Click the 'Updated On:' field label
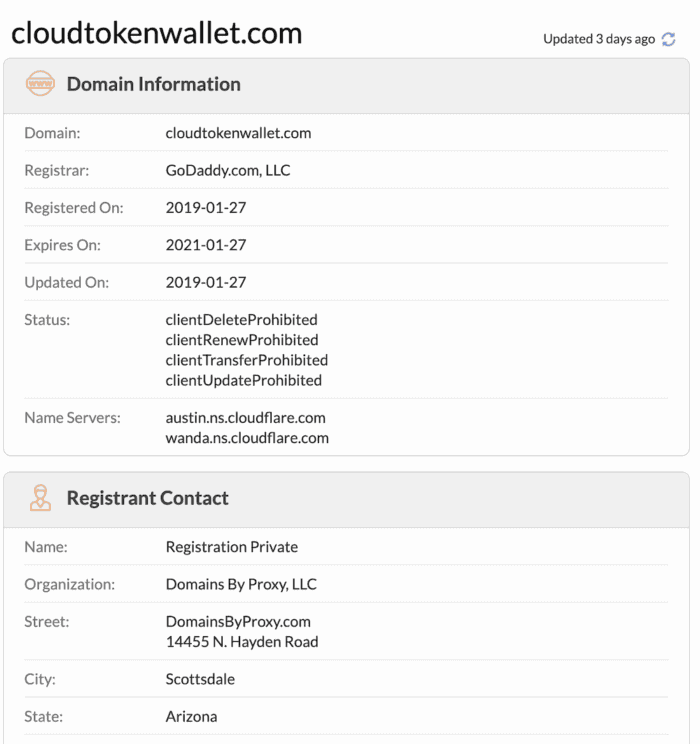Viewport: 700px width, 744px height. pyautogui.click(x=66, y=282)
